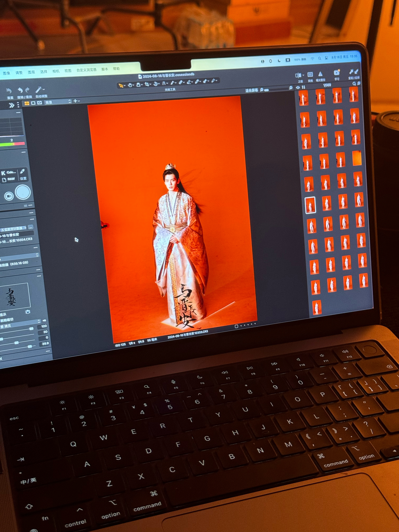Click the Redo arrow icon

pyautogui.click(x=27, y=90)
